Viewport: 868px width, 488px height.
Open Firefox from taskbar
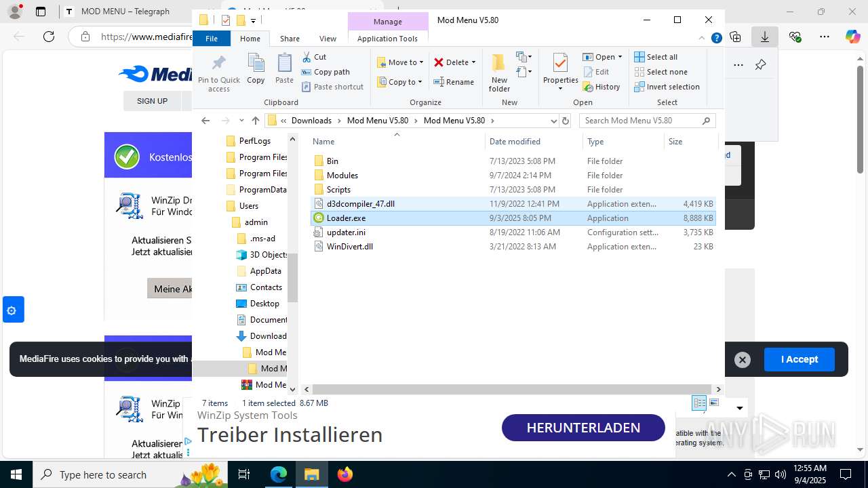345,474
